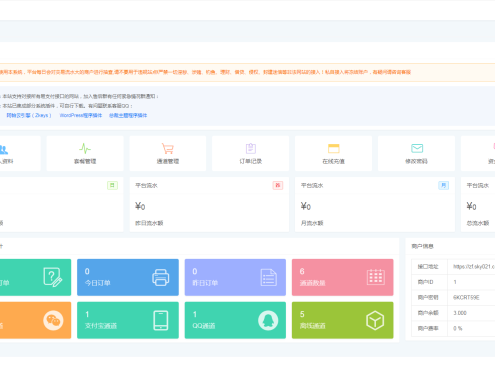The width and height of the screenshot is (495, 370).
Task: Click ¥0 in yesterday's revenue card
Action: pyautogui.click(x=140, y=207)
